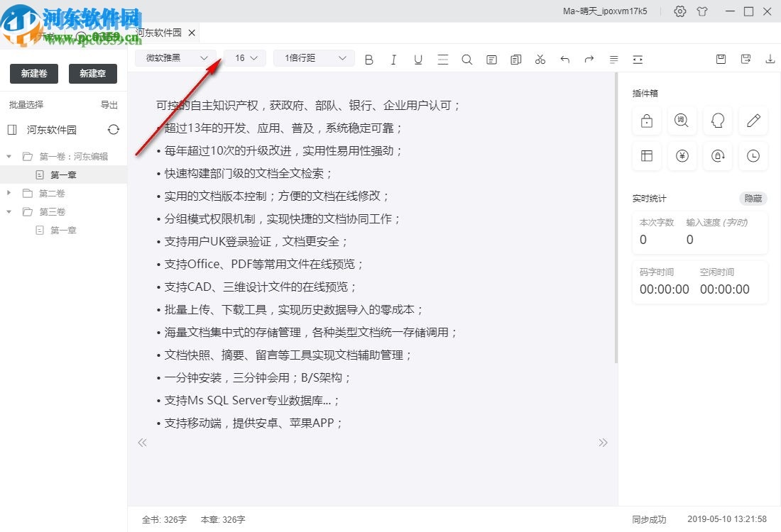781x532 pixels.
Task: Collapse the 第三卷 chapter tree
Action: click(9, 211)
